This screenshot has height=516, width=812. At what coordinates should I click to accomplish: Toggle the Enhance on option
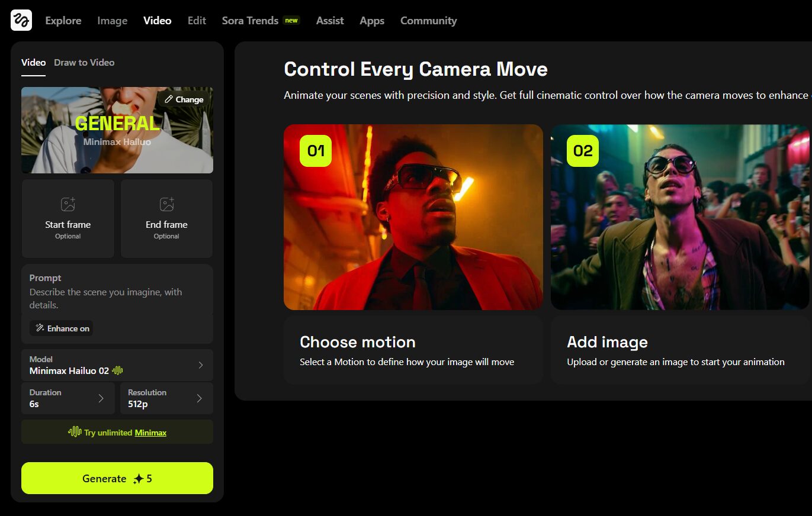[62, 328]
